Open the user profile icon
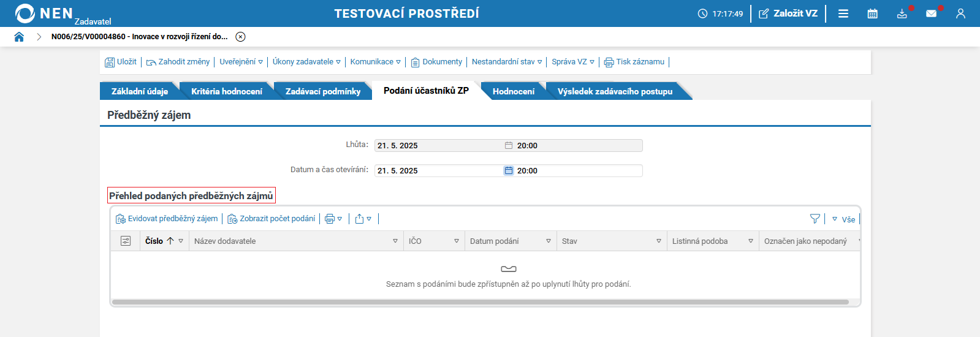This screenshot has width=980, height=337. coord(960,13)
